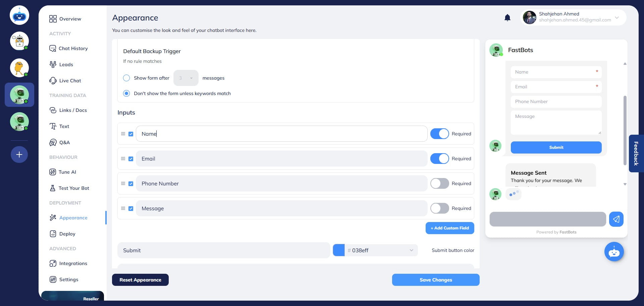644x306 pixels.
Task: Click the Save Changes button
Action: (x=436, y=280)
